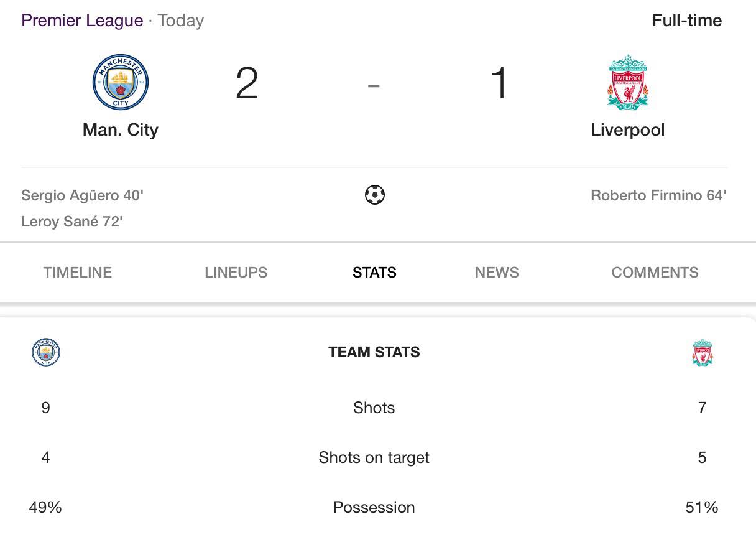The height and width of the screenshot is (537, 756).
Task: Click small Man City crest in Team Stats
Action: tap(46, 352)
